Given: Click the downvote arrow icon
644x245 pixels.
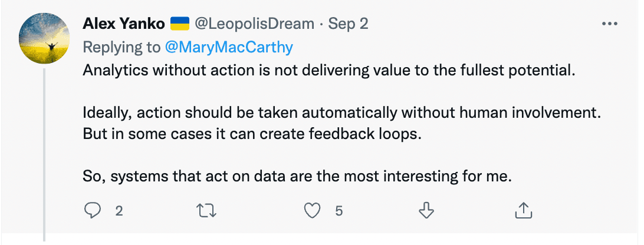Looking at the screenshot, I should point(425,210).
